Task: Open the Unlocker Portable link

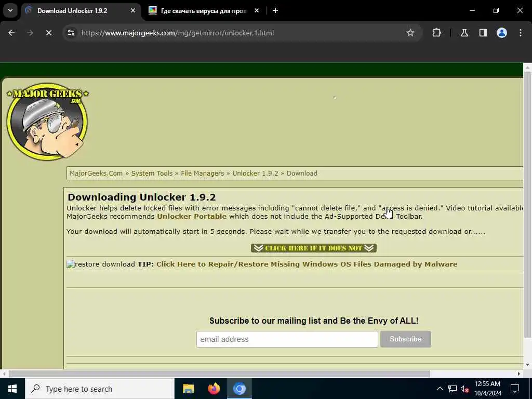Action: 192,217
